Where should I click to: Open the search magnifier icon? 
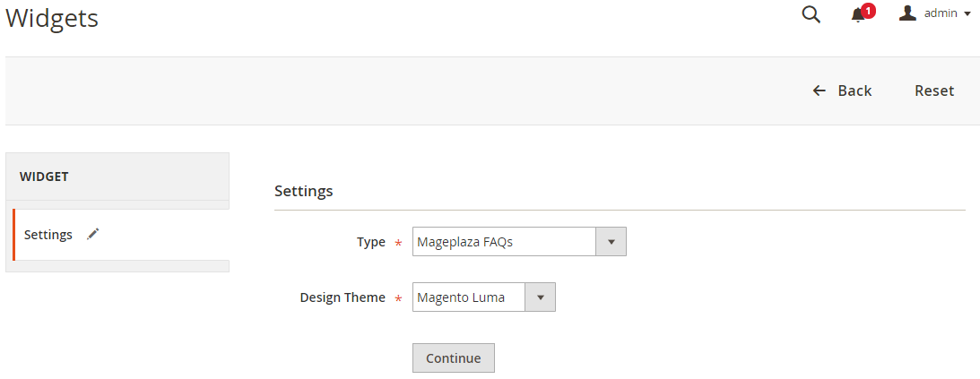point(811,14)
